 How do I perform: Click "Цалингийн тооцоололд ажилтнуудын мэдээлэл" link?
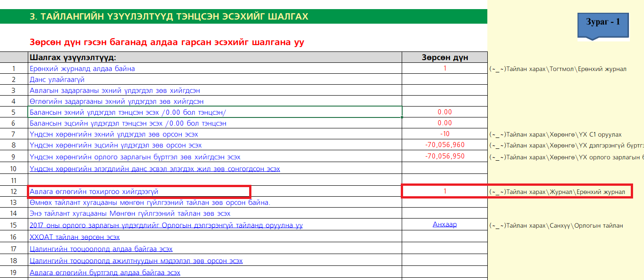pyautogui.click(x=136, y=261)
